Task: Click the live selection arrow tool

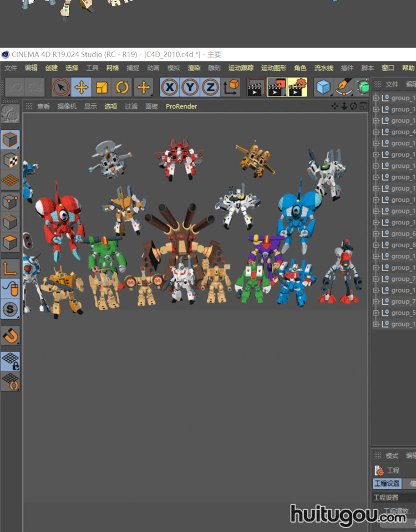Action: point(61,87)
